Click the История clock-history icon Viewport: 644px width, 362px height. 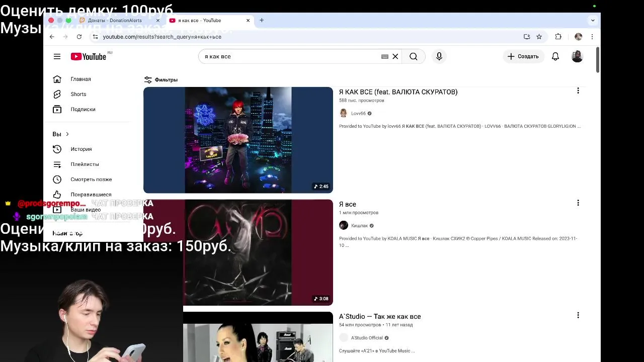(x=57, y=149)
